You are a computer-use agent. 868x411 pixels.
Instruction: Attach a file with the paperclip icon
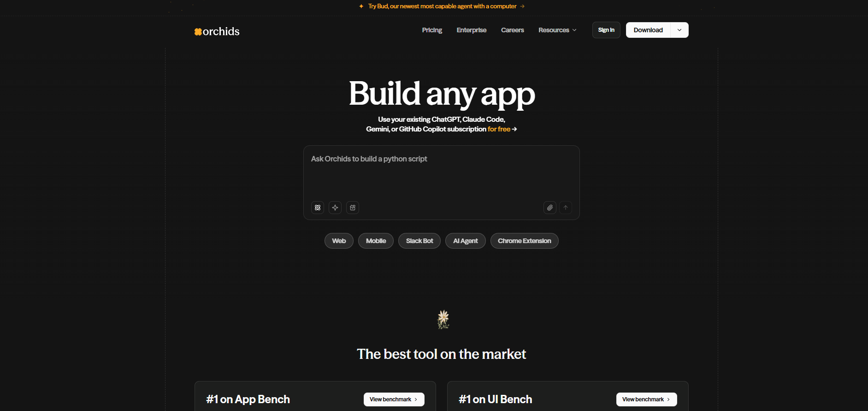[550, 208]
